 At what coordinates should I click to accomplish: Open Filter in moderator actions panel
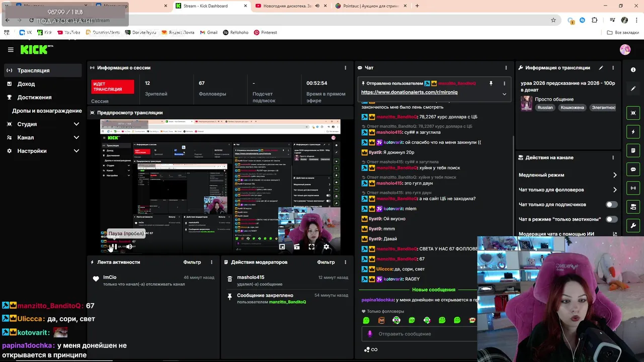[x=326, y=262]
